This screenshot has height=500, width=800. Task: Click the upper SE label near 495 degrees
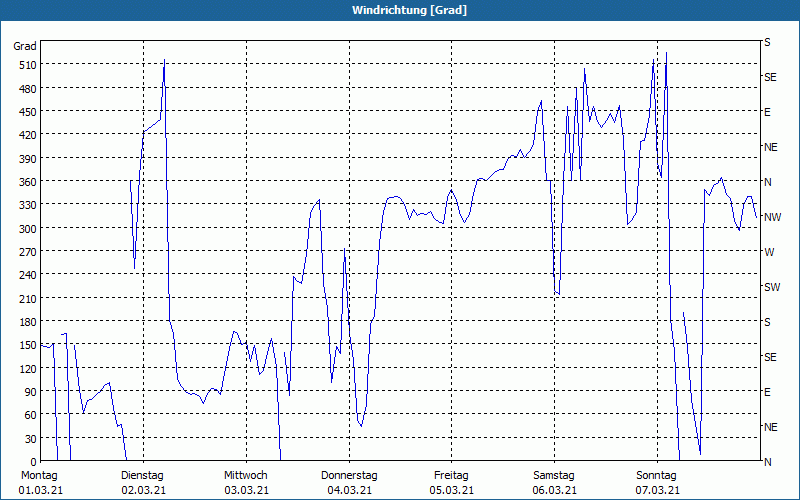coord(770,78)
